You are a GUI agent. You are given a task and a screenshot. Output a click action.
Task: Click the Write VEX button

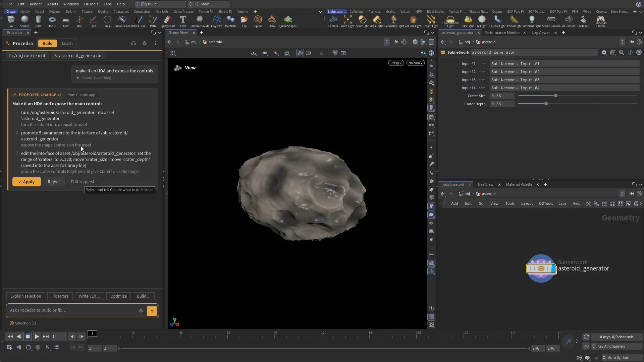pos(89,296)
